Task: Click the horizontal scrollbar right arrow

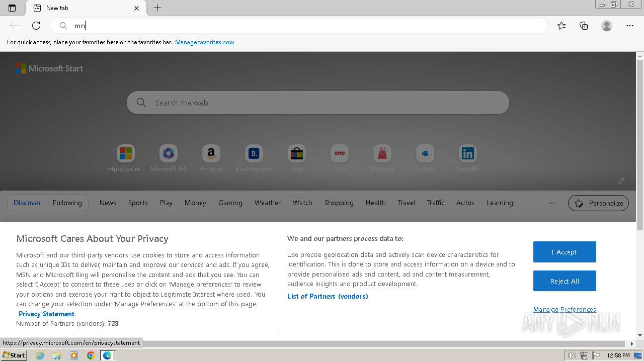Action: pos(632,344)
